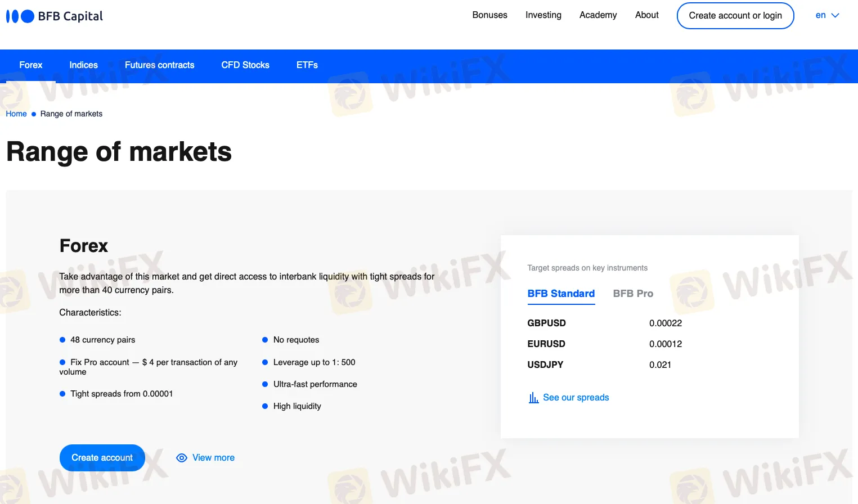Screen dimensions: 858x504
Task: Open the About menu item
Action: (x=646, y=15)
